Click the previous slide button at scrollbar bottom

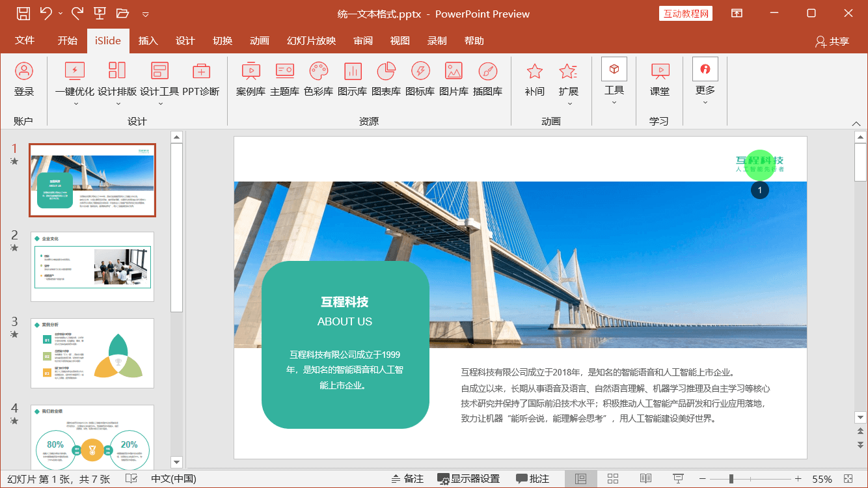pos(860,432)
